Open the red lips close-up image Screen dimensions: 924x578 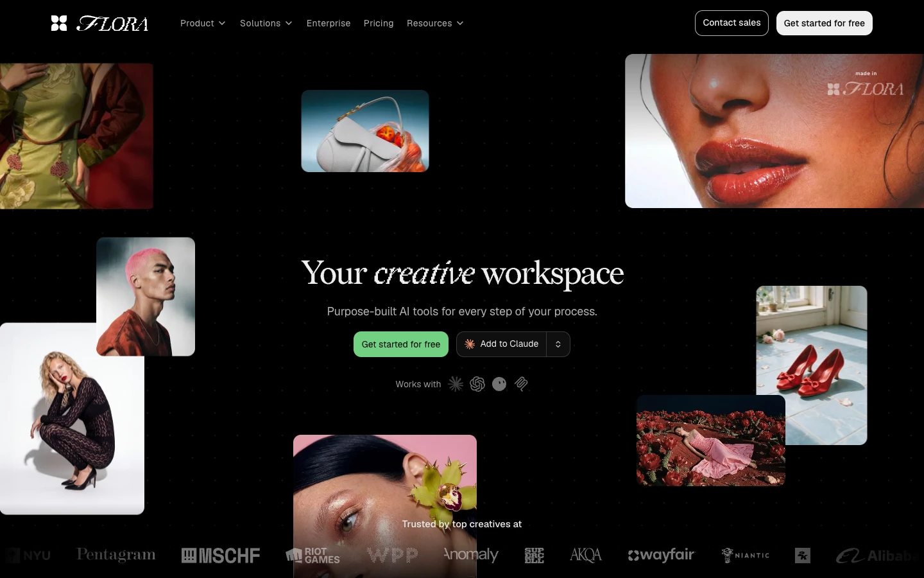(774, 131)
